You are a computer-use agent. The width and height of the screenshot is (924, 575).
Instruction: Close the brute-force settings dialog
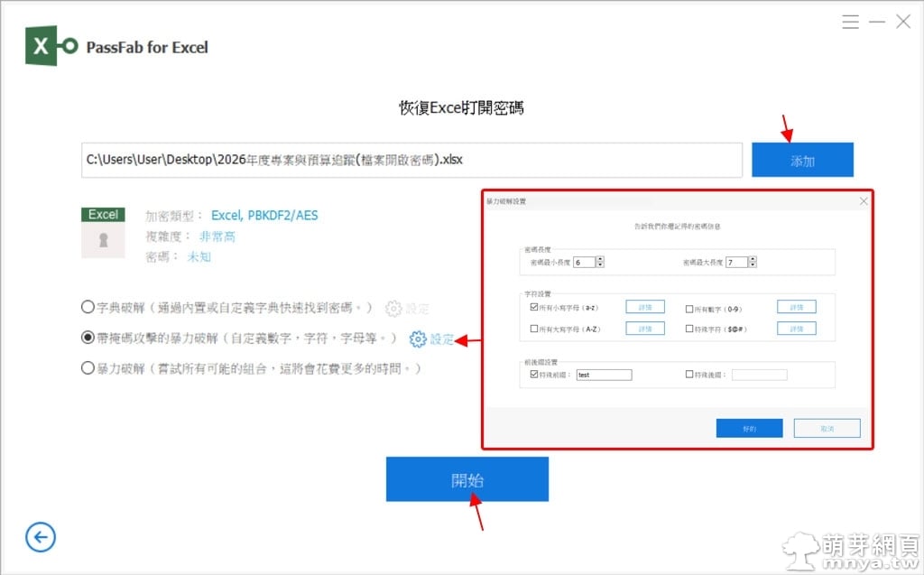[x=864, y=201]
